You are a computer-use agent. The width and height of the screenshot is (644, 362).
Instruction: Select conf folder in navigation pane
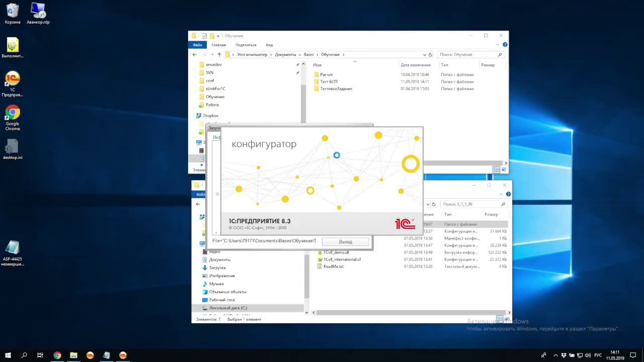point(210,80)
